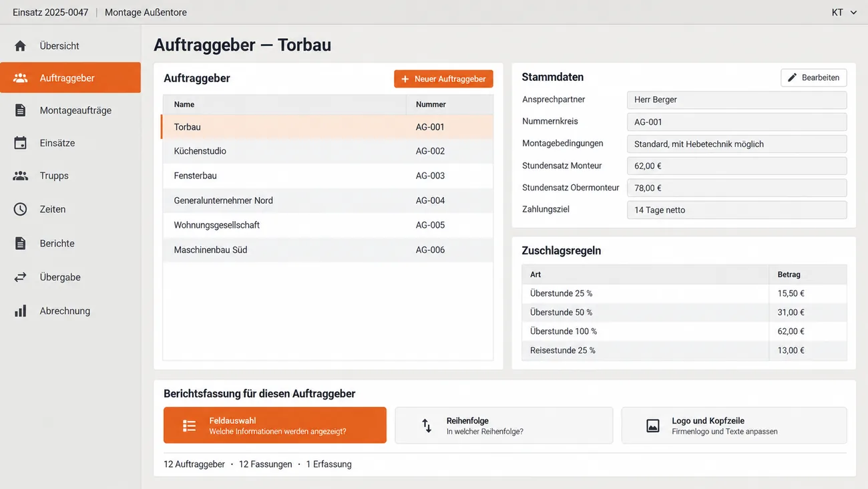
Task: Click the up-down arrows icon on Reihenfolge
Action: pos(427,426)
